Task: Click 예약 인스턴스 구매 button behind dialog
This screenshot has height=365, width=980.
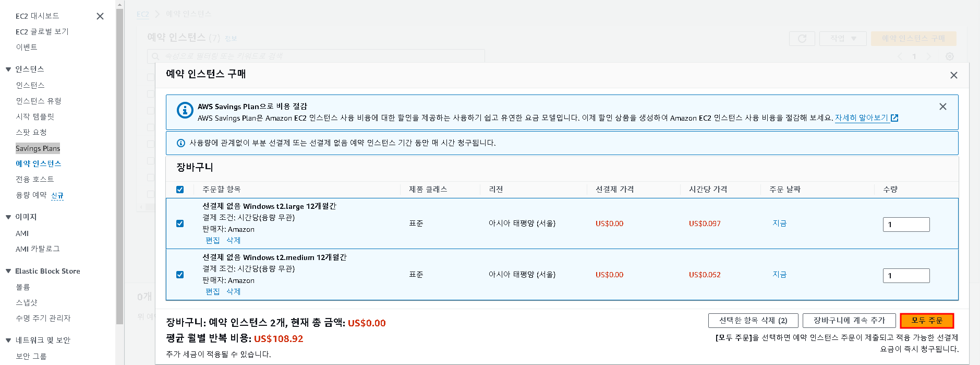Action: tap(914, 39)
